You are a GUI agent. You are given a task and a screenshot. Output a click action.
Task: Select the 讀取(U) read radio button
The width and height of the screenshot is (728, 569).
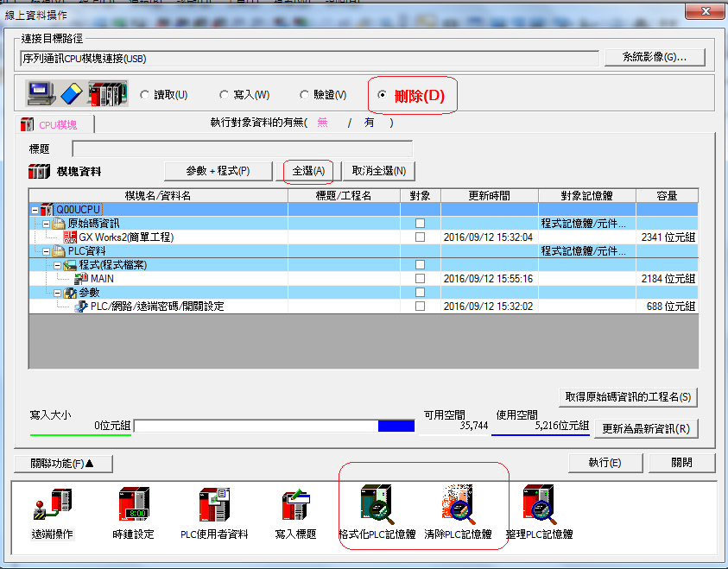[x=144, y=95]
